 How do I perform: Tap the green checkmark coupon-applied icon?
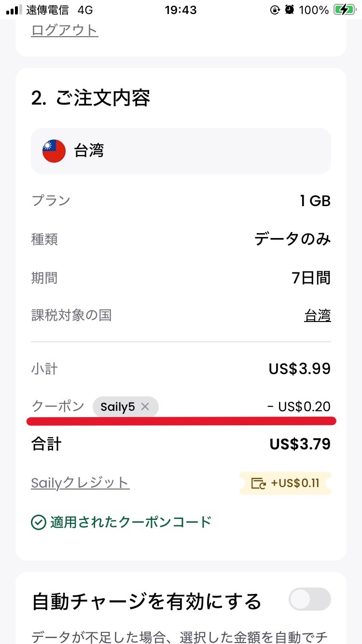click(x=38, y=522)
